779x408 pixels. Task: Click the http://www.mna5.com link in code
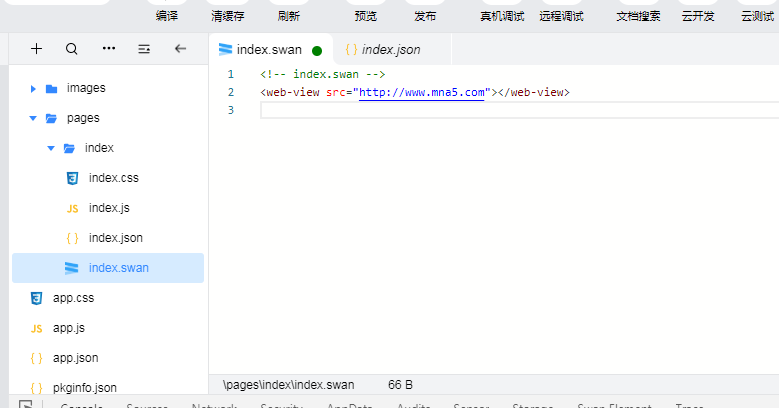pyautogui.click(x=422, y=92)
